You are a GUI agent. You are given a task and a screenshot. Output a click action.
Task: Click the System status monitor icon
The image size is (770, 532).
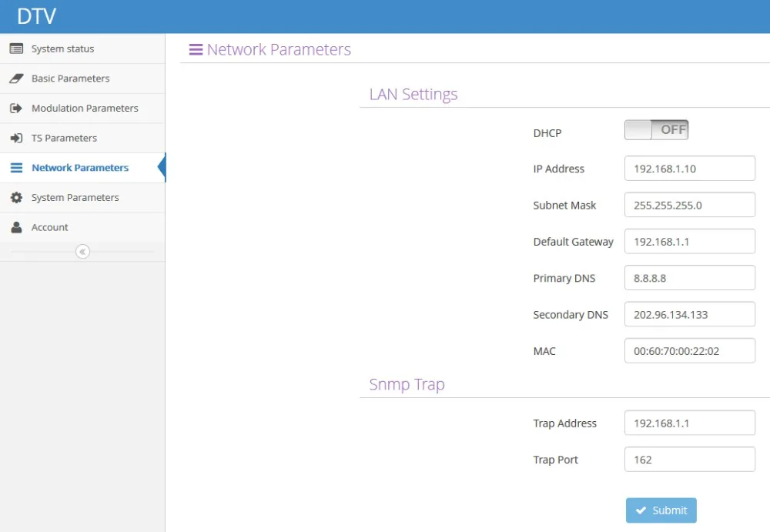point(16,49)
